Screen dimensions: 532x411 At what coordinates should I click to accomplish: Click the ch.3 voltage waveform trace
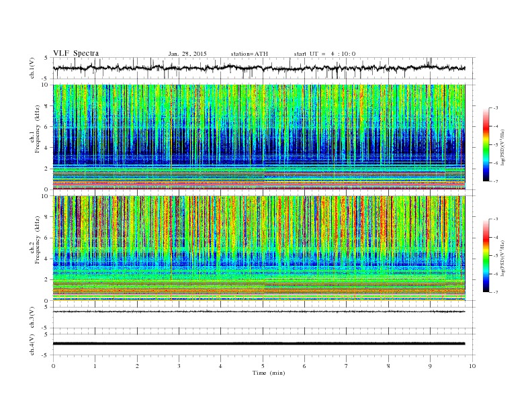[x=259, y=312]
